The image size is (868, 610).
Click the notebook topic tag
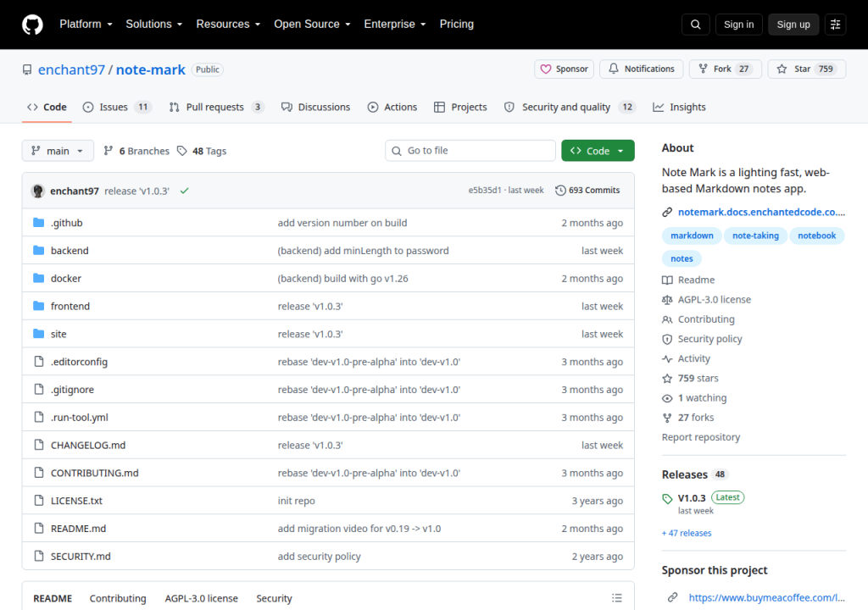click(816, 236)
